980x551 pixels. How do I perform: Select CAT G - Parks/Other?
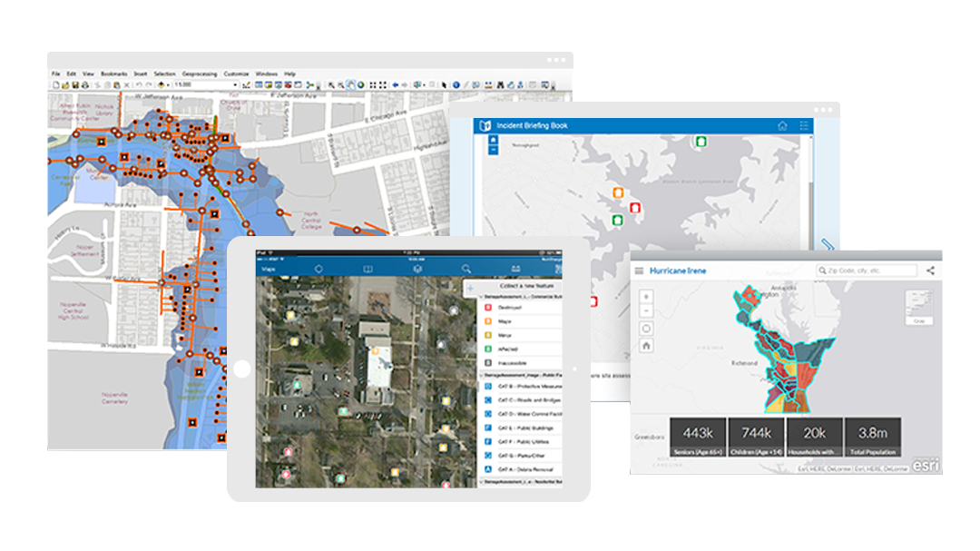pos(520,456)
